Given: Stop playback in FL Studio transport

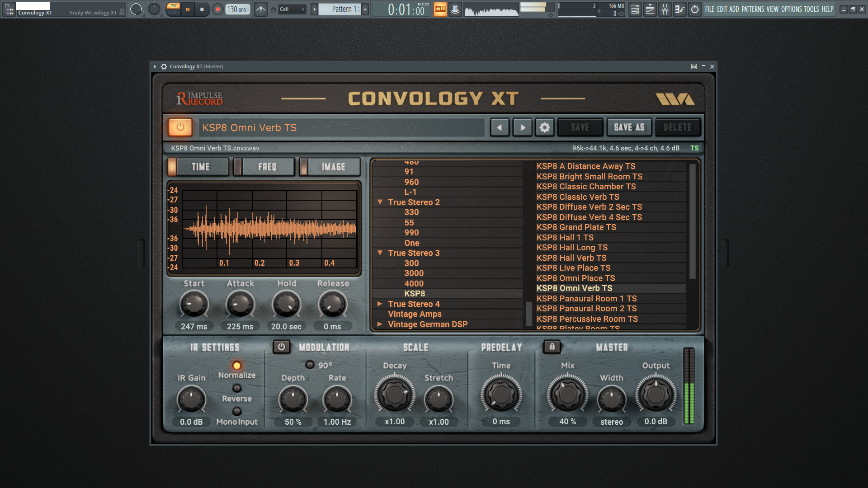Looking at the screenshot, I should (x=202, y=9).
